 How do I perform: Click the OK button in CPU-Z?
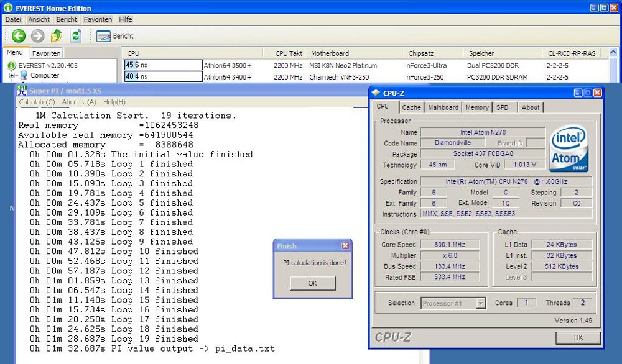click(578, 338)
